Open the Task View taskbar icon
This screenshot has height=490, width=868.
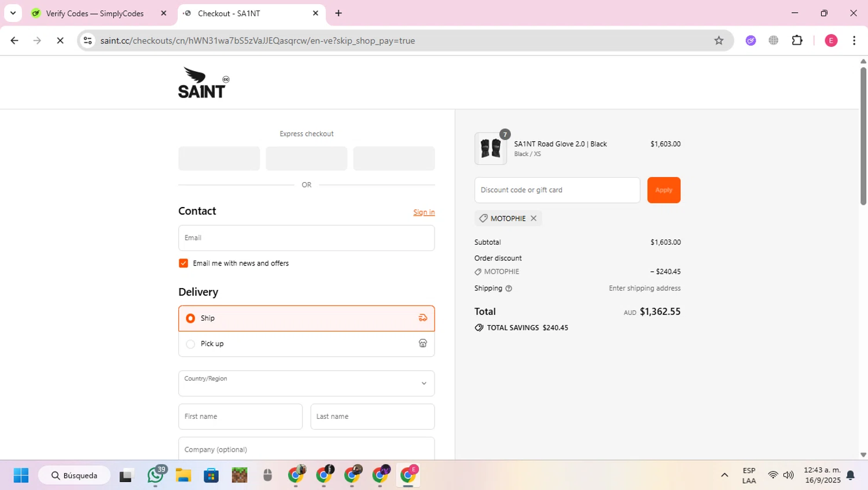click(126, 476)
